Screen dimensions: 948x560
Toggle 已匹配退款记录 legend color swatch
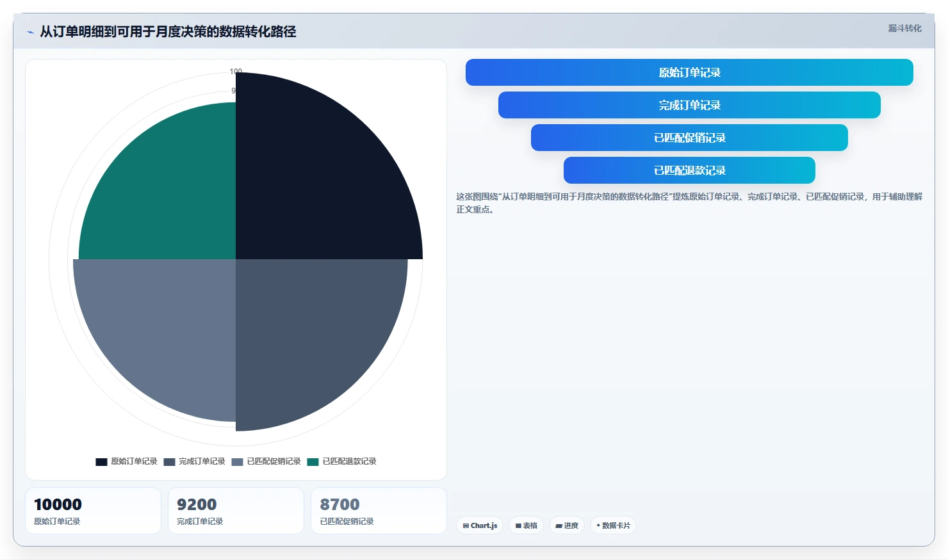[313, 461]
